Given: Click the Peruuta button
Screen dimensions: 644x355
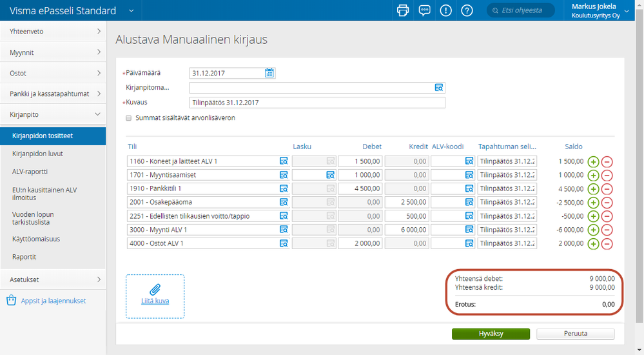Looking at the screenshot, I should 575,334.
